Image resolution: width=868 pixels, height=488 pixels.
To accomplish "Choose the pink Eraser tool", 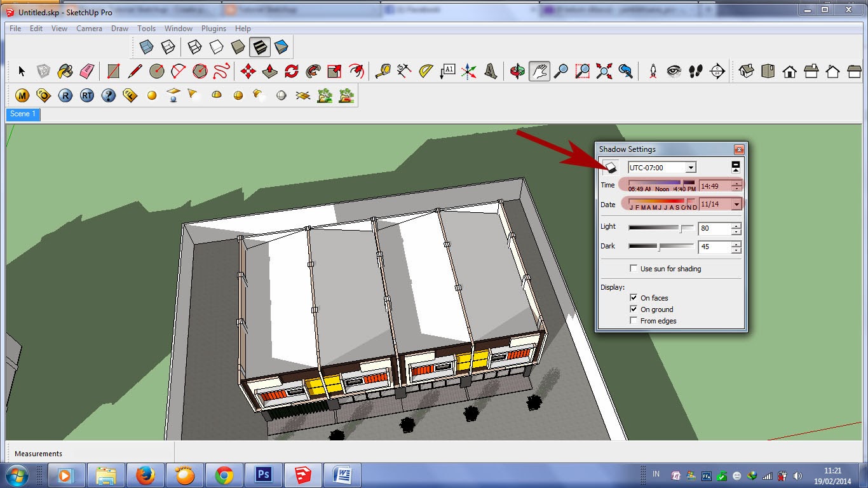I will pos(86,71).
